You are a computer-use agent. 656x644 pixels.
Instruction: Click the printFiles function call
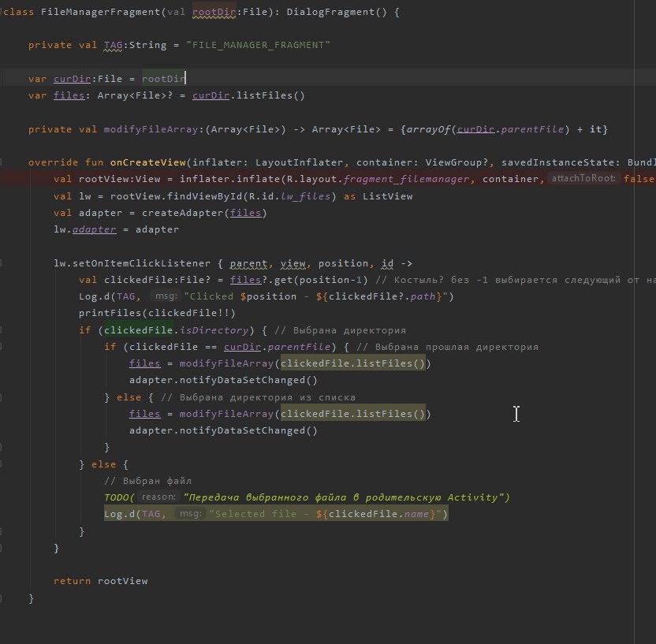(x=110, y=313)
